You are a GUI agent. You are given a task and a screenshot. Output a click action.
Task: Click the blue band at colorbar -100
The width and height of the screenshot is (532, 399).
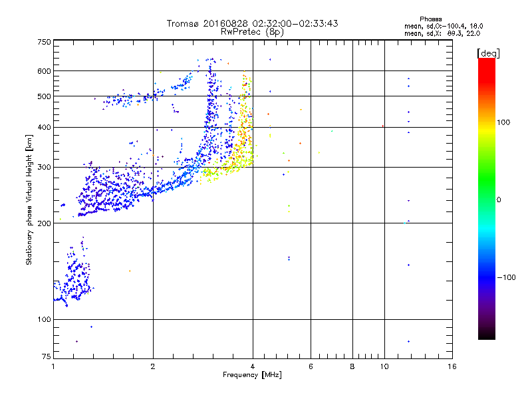(x=487, y=277)
